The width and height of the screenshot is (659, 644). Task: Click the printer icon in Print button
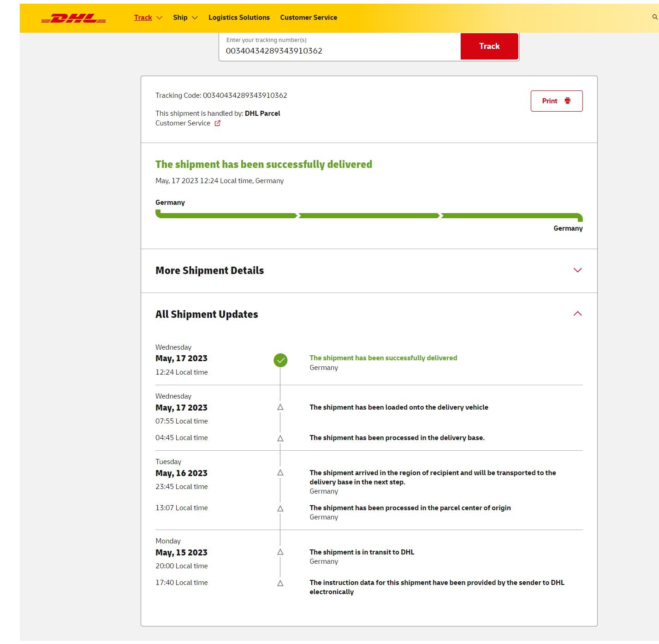pyautogui.click(x=567, y=101)
